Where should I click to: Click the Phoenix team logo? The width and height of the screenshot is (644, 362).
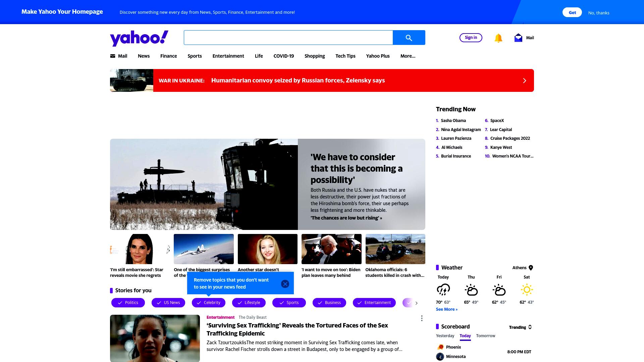[x=440, y=347]
